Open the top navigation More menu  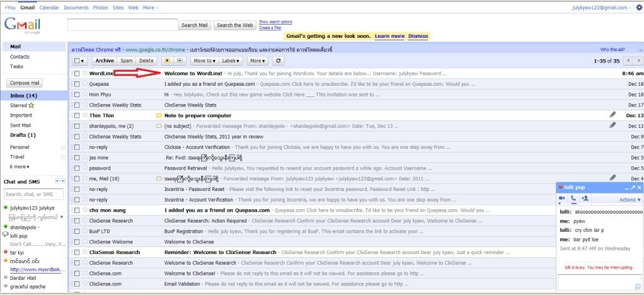(150, 8)
